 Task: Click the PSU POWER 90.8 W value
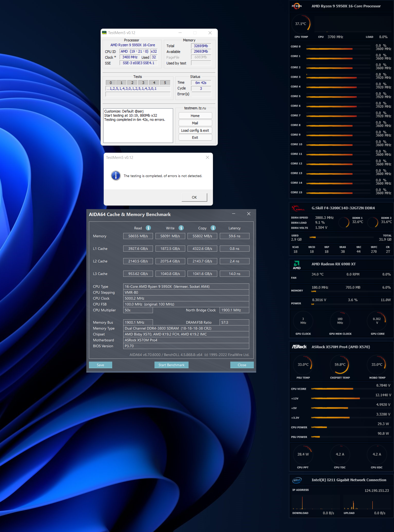pos(383,433)
